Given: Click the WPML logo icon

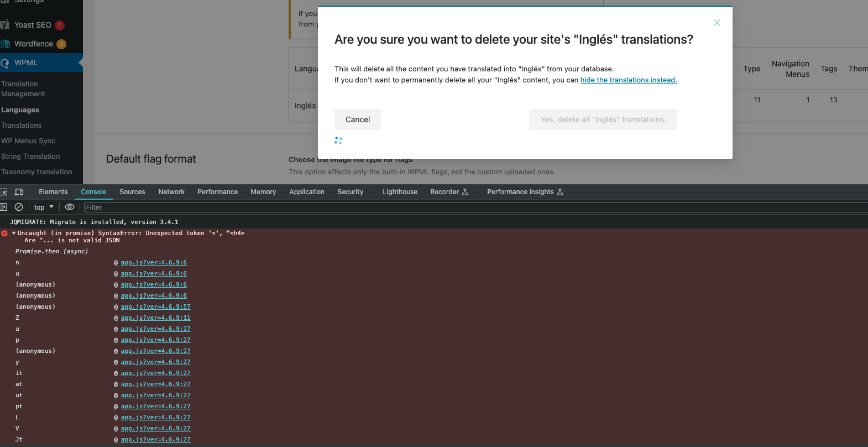Looking at the screenshot, I should point(5,63).
